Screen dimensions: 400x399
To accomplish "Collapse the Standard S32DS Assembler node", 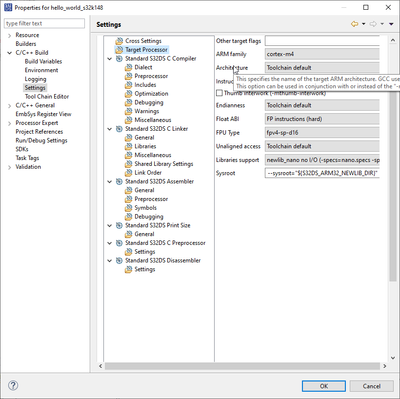I will tap(109, 182).
